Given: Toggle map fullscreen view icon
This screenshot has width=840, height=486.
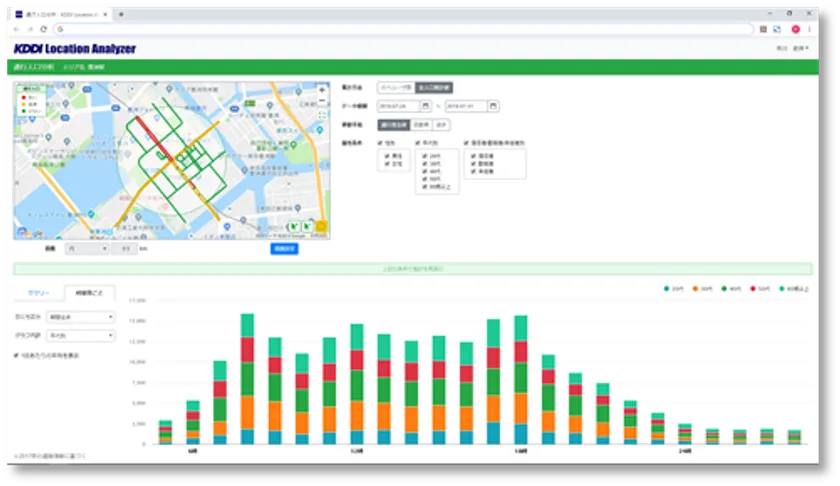Looking at the screenshot, I should pos(321,116).
